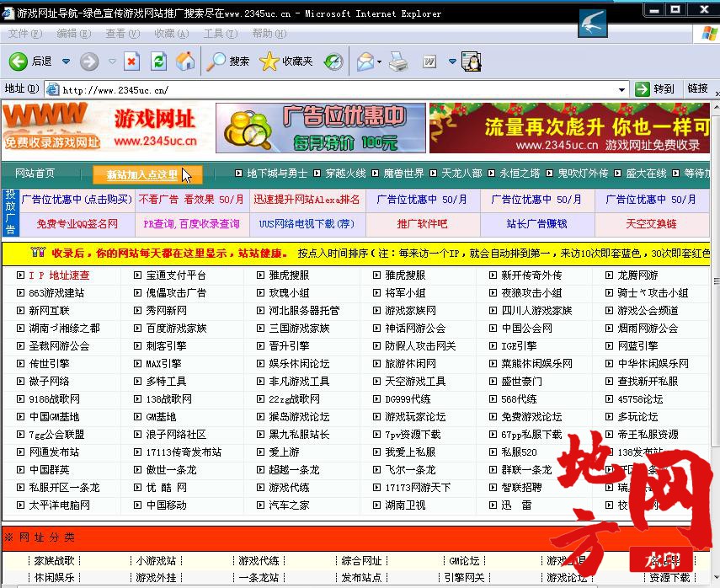The width and height of the screenshot is (720, 588).
Task: Print the page with the printer icon
Action: (x=397, y=61)
